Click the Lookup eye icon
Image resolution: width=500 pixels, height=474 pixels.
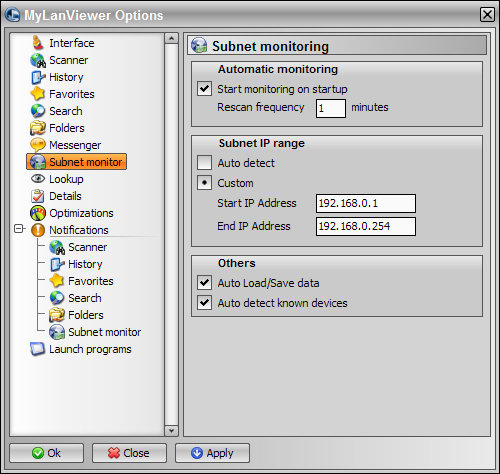[x=38, y=179]
